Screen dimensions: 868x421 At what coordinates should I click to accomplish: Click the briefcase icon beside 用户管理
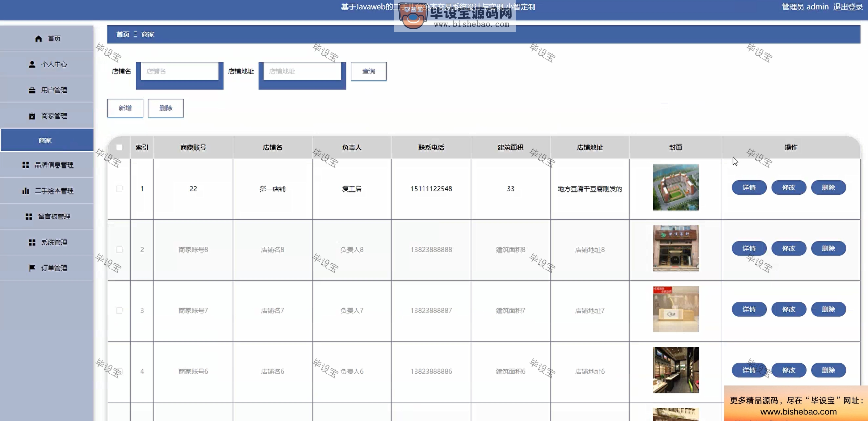tap(32, 90)
